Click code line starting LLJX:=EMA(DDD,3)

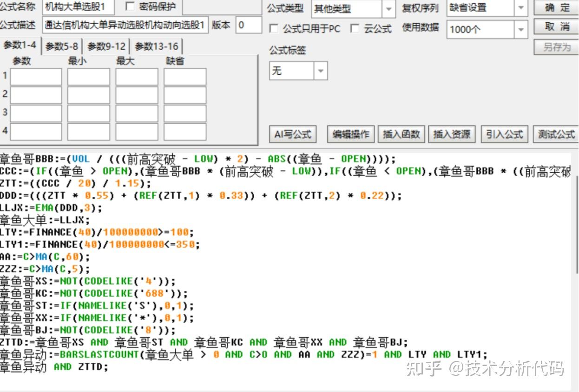[x=51, y=208]
